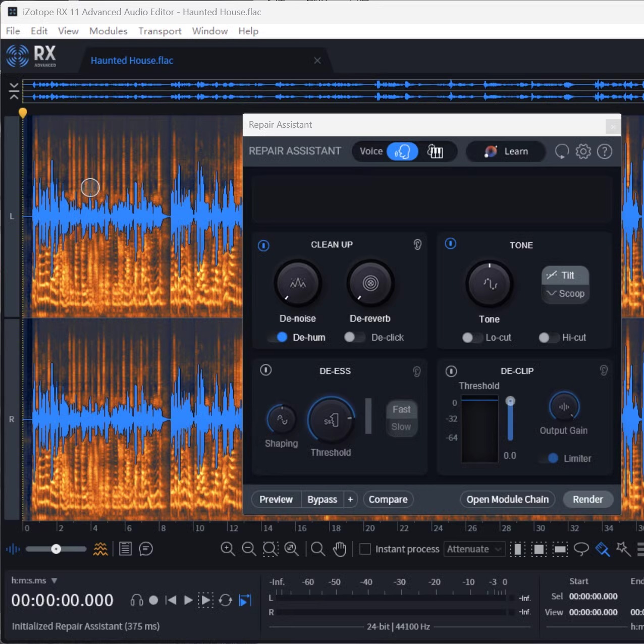644x644 pixels.
Task: Open the Modules menu
Action: [x=108, y=31]
